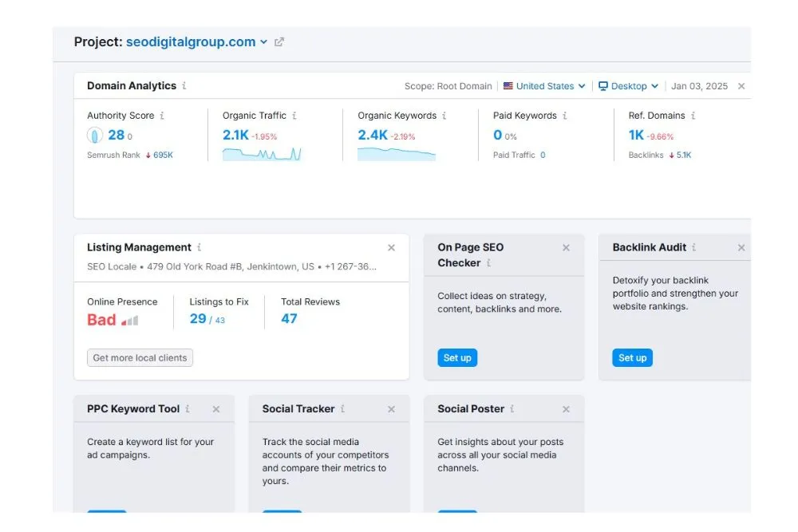Open the Paid Traffic value 0
798x532 pixels.
pos(543,155)
